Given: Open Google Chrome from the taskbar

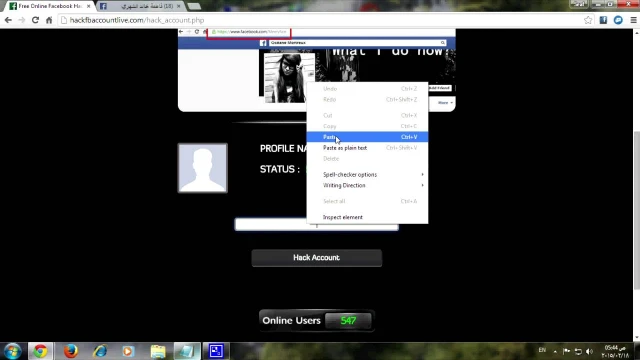Looking at the screenshot, I should (x=40, y=351).
